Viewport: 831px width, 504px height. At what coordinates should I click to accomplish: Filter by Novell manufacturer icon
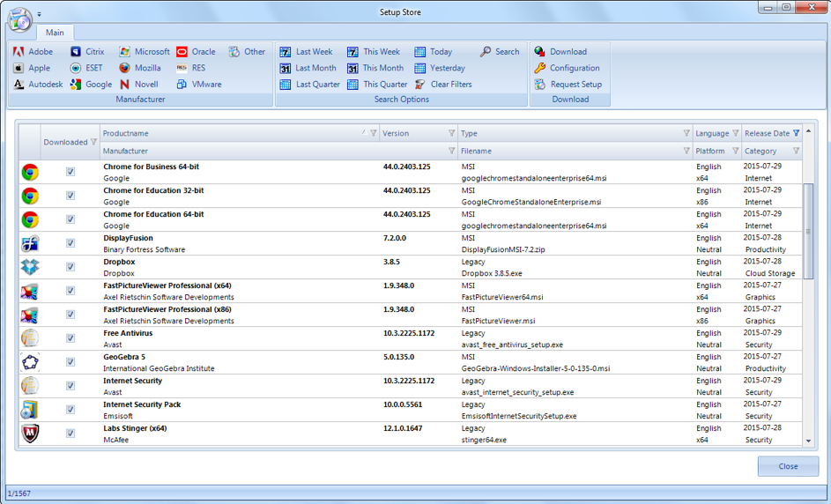pyautogui.click(x=124, y=85)
